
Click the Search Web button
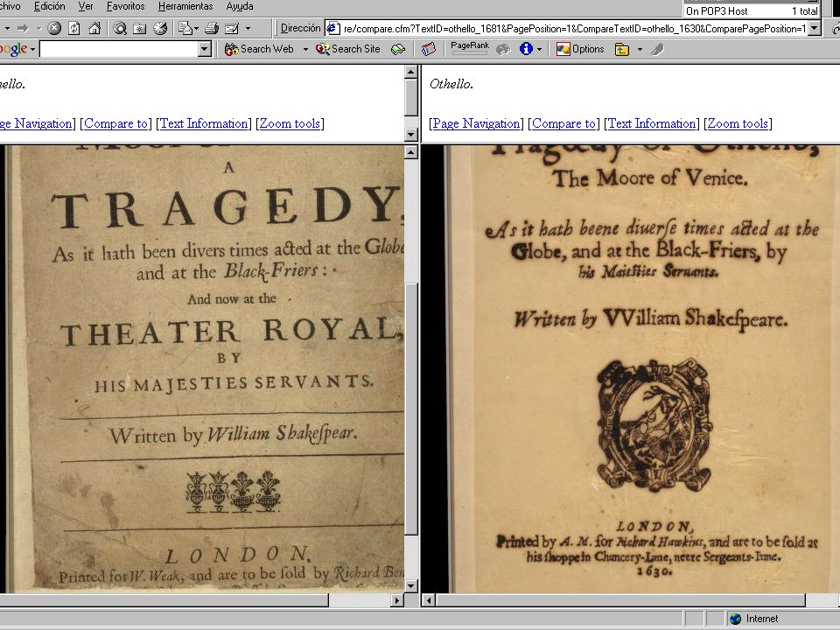[x=259, y=49]
